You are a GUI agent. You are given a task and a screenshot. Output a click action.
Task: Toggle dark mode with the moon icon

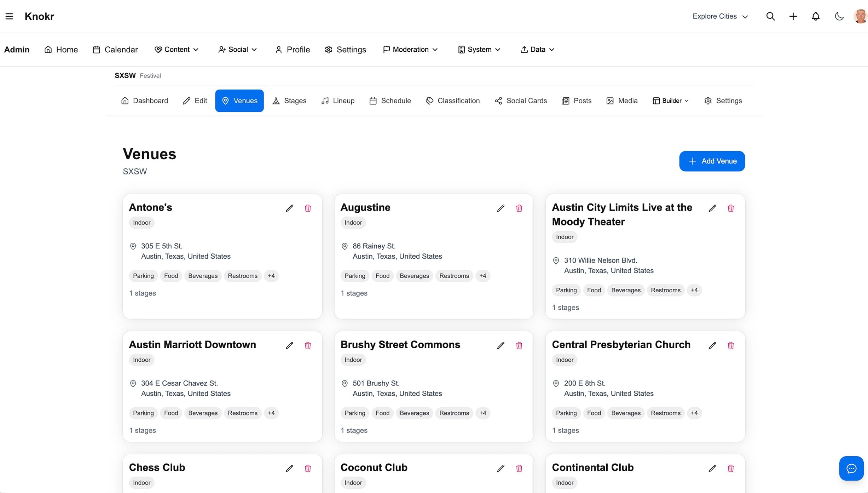coord(839,16)
